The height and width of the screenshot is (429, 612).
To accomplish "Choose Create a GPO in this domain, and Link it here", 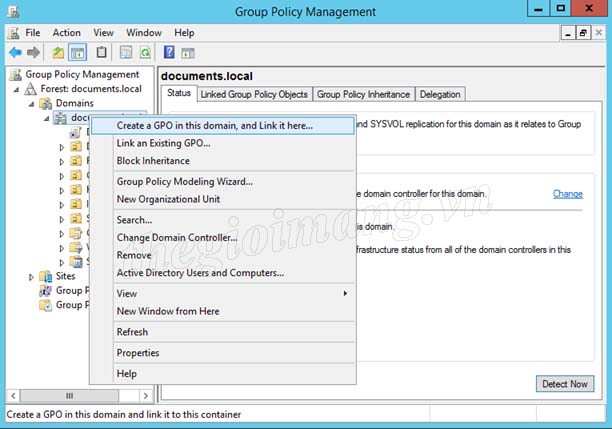I will pos(223,126).
